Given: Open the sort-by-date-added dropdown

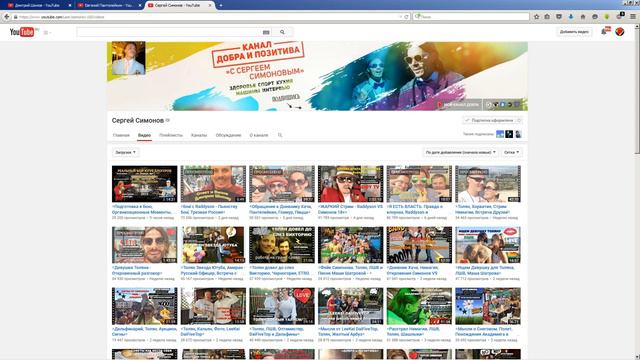Looking at the screenshot, I should tap(460, 152).
